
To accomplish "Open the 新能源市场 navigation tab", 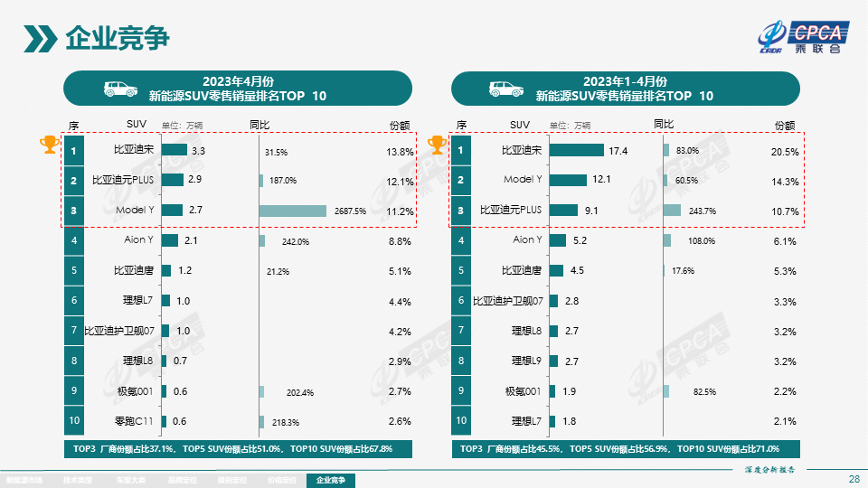I will [x=25, y=481].
